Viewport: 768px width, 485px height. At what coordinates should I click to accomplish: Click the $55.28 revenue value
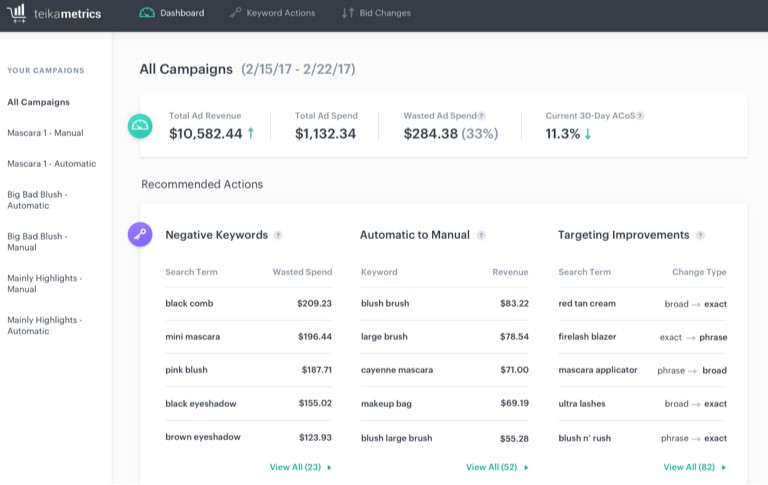point(514,438)
